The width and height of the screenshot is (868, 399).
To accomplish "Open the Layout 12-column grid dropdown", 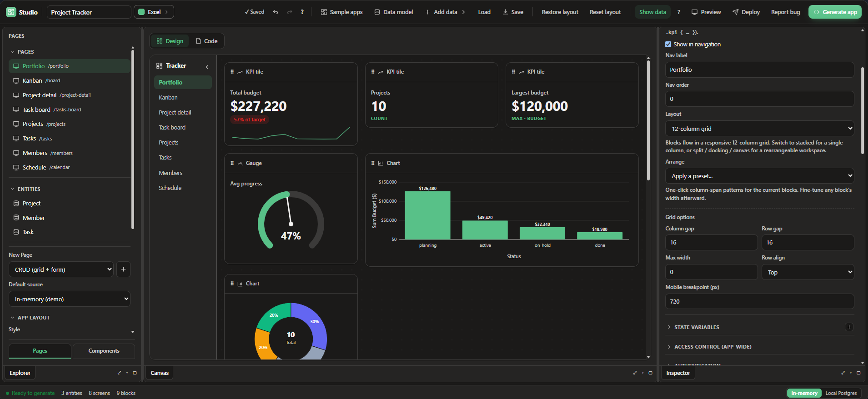I will [760, 129].
